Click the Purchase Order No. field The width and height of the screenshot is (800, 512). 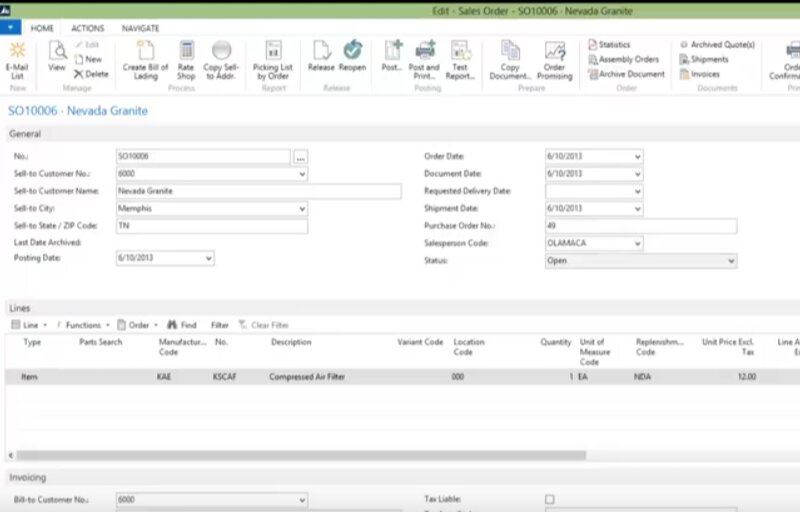(x=640, y=226)
